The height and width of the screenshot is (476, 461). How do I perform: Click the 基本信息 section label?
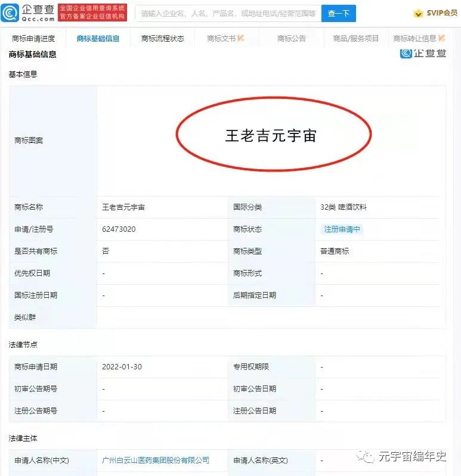(23, 74)
